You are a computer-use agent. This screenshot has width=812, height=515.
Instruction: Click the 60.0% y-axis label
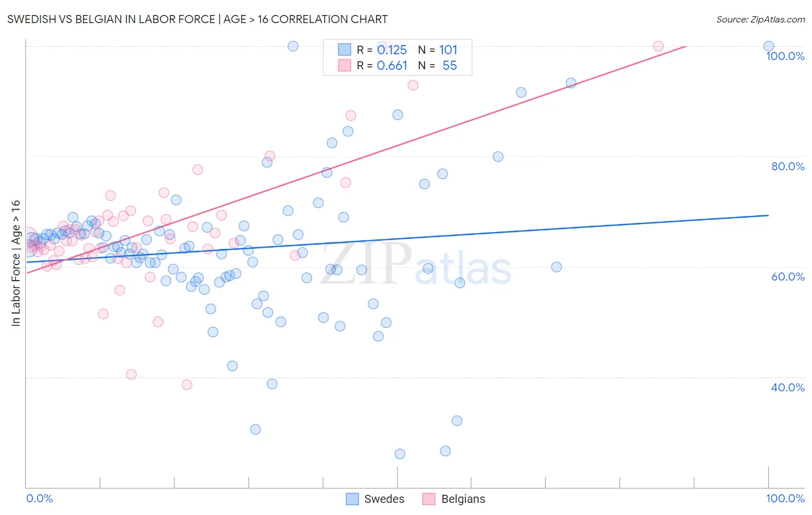tap(788, 277)
